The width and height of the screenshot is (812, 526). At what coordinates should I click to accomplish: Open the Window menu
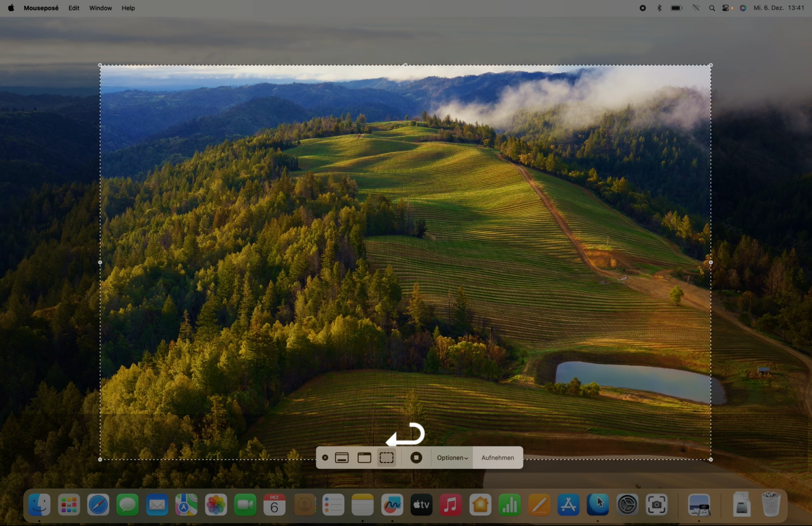tap(100, 8)
